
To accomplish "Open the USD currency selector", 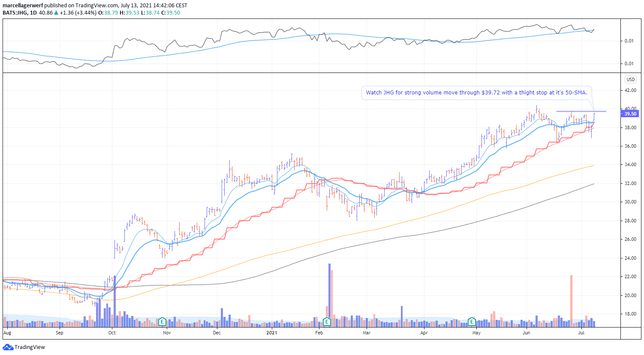I will pyautogui.click(x=630, y=79).
